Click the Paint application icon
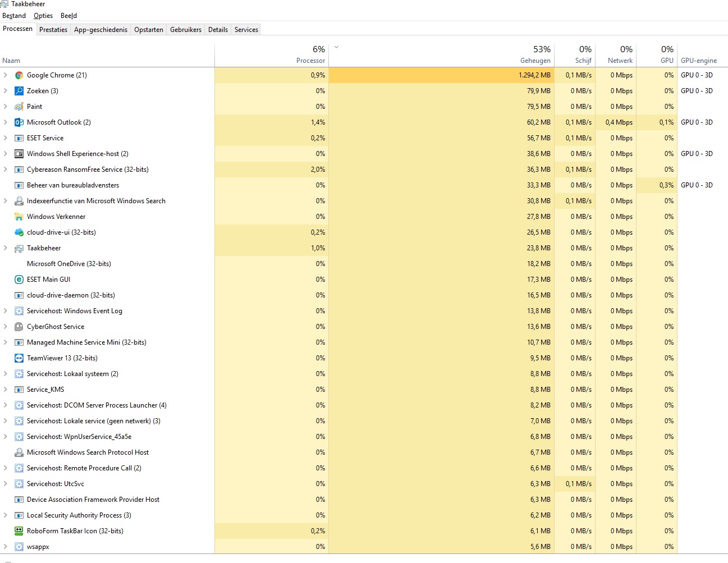 click(x=19, y=107)
